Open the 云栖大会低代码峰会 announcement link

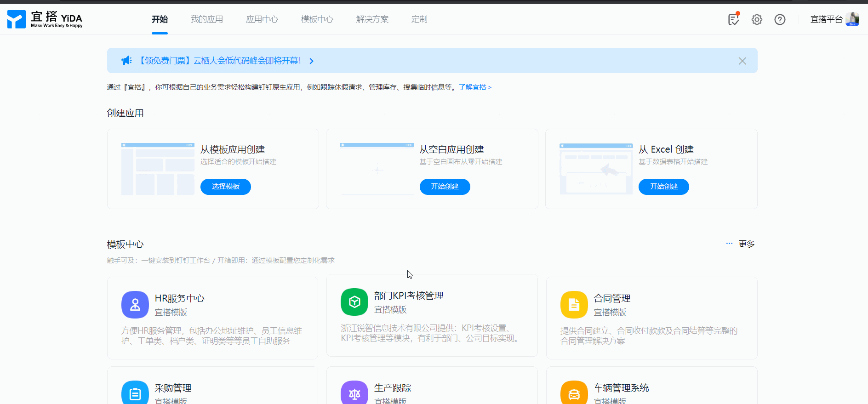(x=220, y=61)
